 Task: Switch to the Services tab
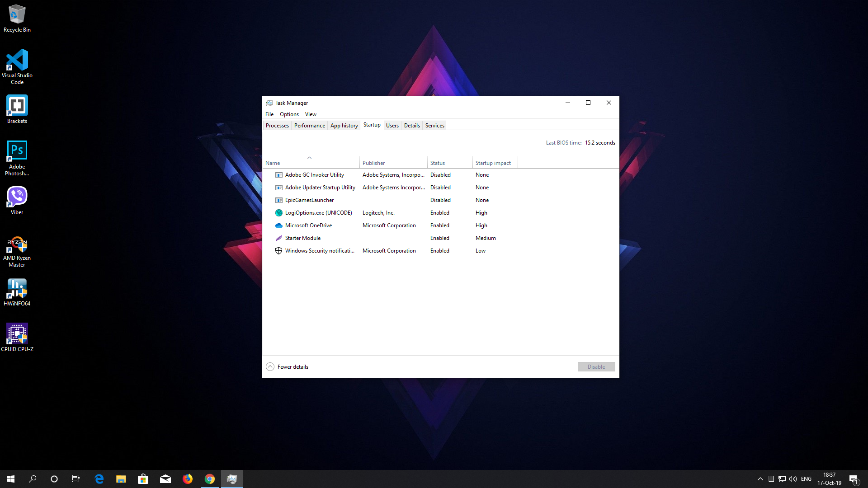click(x=434, y=126)
